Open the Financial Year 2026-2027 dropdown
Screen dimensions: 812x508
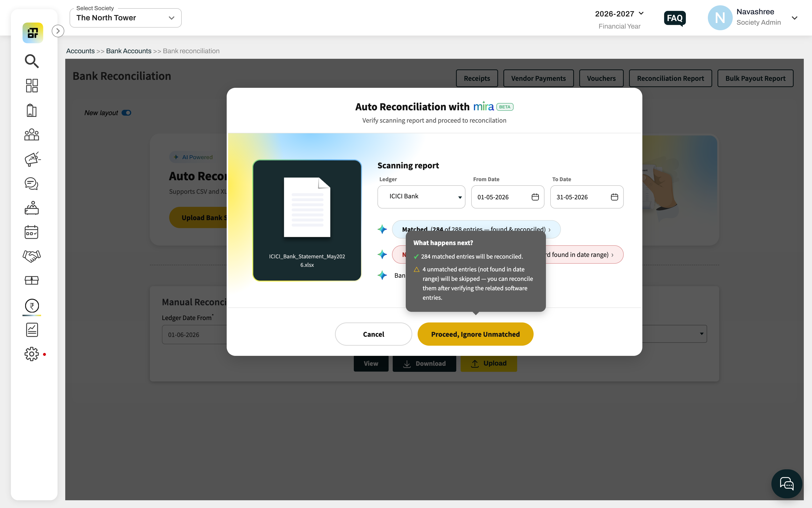click(619, 14)
